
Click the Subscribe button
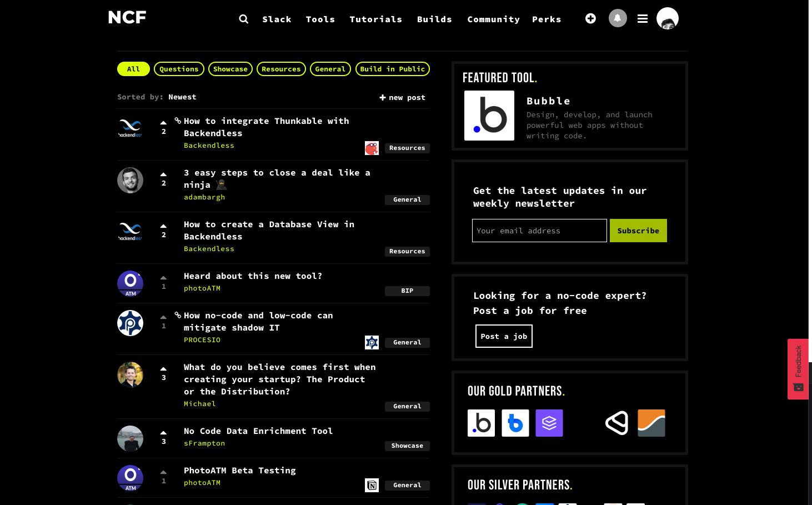click(x=638, y=231)
